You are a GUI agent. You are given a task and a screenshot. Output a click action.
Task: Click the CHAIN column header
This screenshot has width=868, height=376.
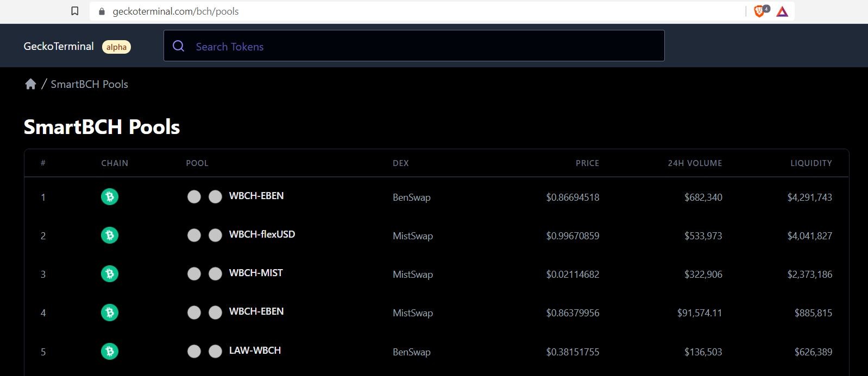[x=115, y=163]
